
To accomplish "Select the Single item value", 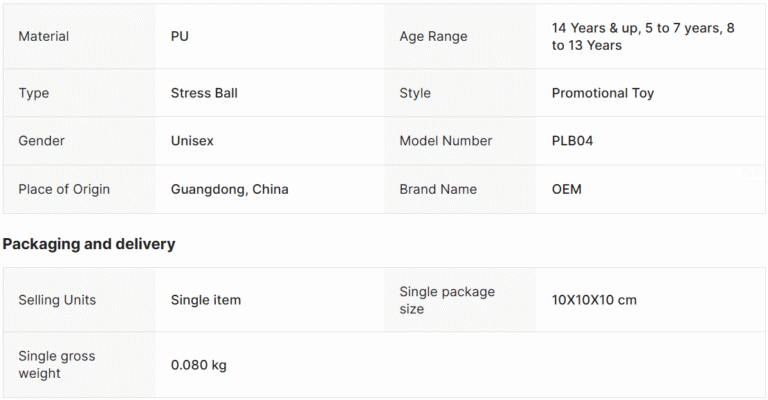I will pos(206,300).
